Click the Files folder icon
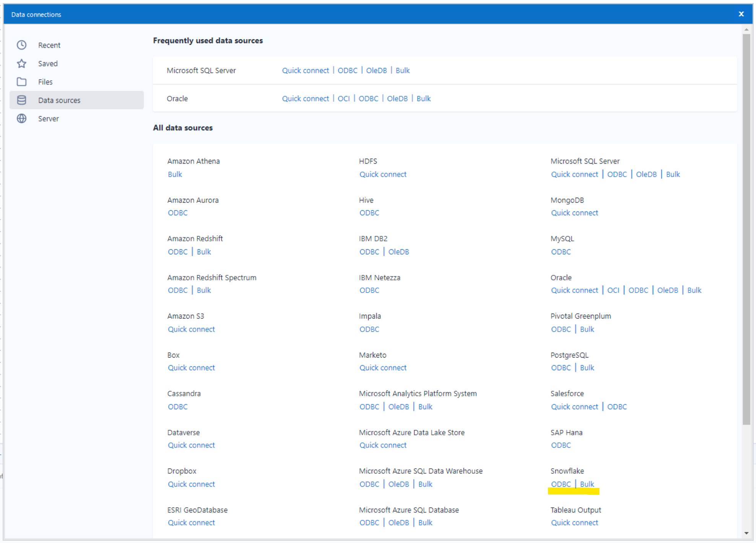Screen dimensions: 756x543 [22, 82]
